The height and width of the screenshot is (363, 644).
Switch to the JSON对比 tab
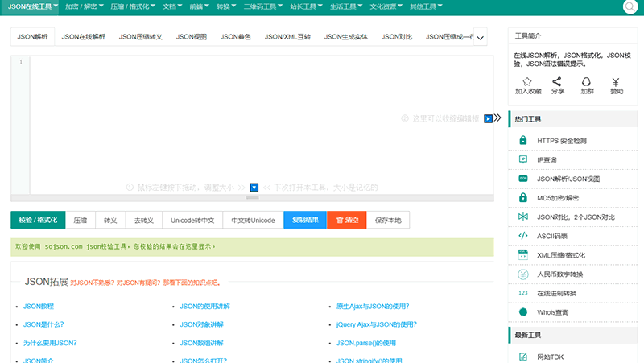pyautogui.click(x=397, y=37)
